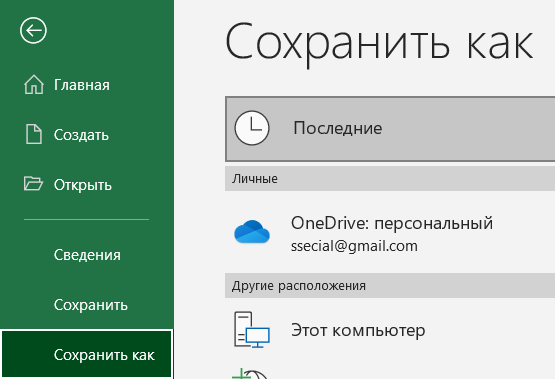Click the computer icon for Этот компьютер

[252, 329]
